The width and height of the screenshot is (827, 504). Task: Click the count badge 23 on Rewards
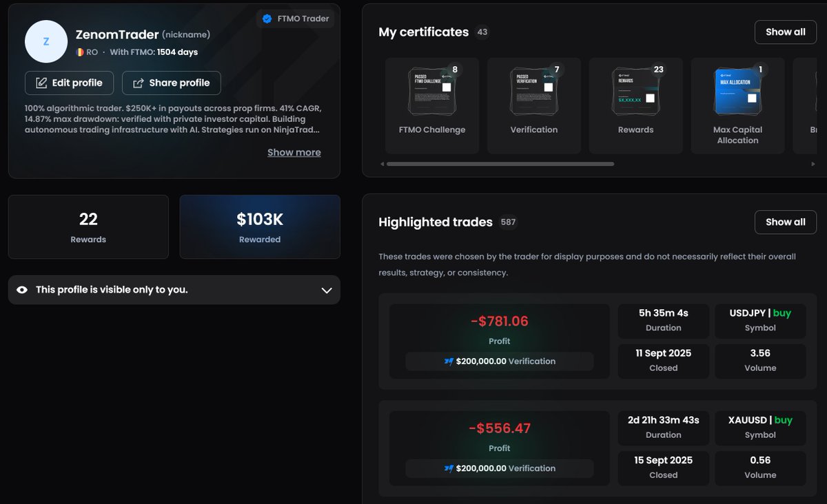(x=658, y=69)
